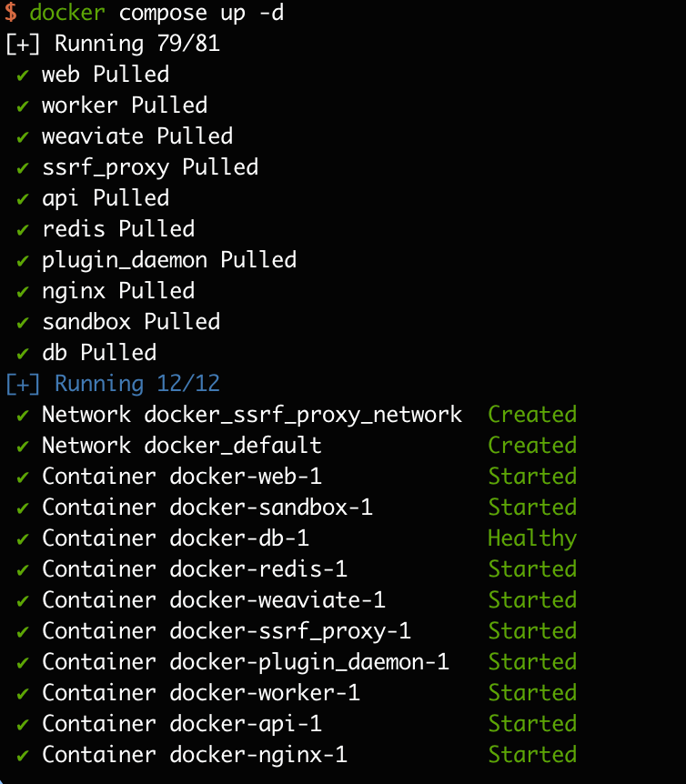Click the Started status of docker-redis-1

pyautogui.click(x=532, y=569)
